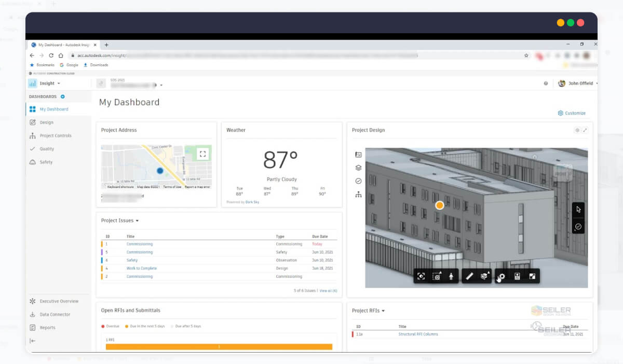Open the model hierarchy browser icon
623x364 pixels.
pyautogui.click(x=359, y=194)
